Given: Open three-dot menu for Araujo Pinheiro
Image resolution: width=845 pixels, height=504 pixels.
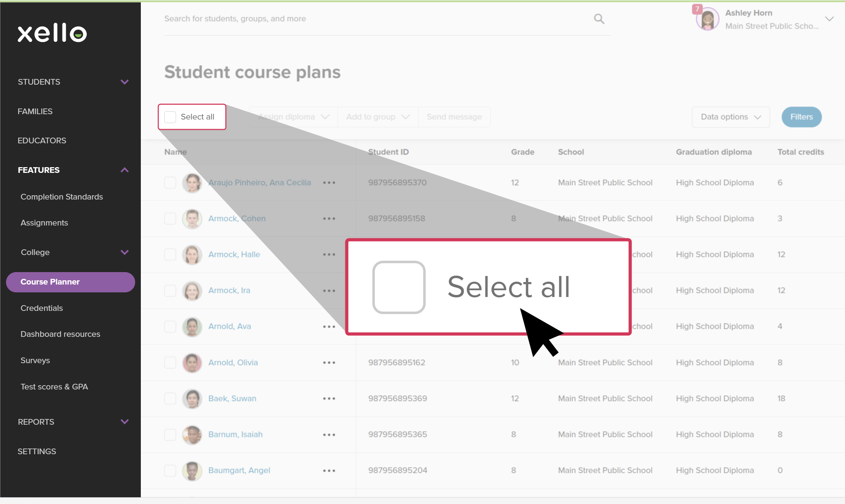Looking at the screenshot, I should 329,182.
